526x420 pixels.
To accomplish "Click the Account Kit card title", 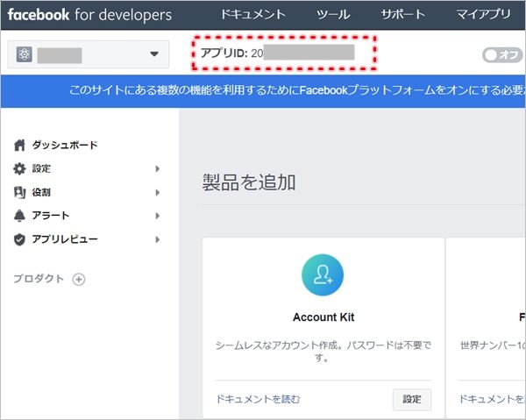I will tap(323, 317).
